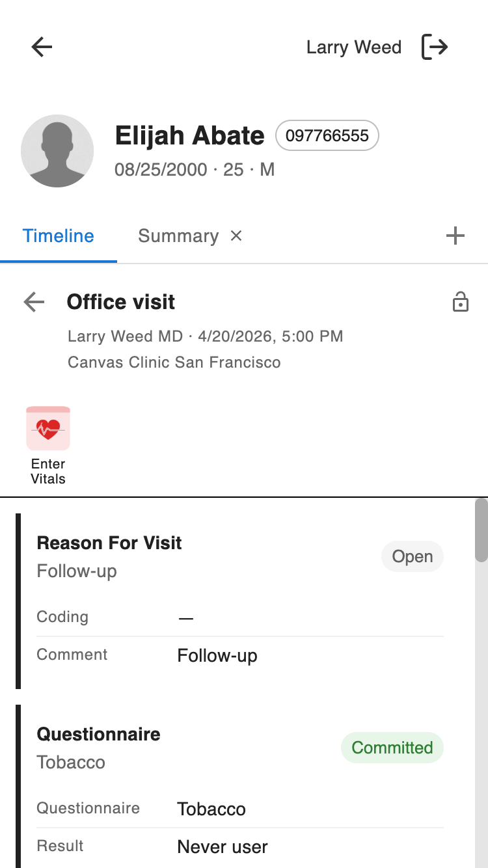Add a new tab with plus icon
488x868 pixels.
[455, 236]
